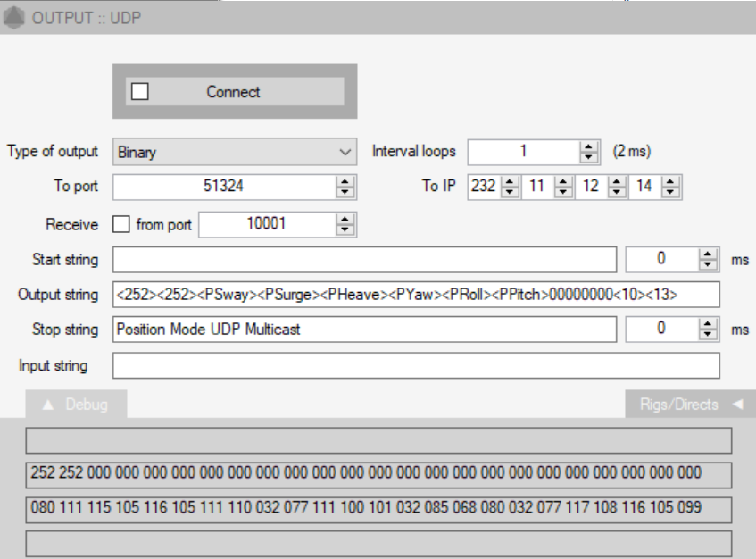
Task: Click the To port stepper arrows
Action: tap(345, 187)
